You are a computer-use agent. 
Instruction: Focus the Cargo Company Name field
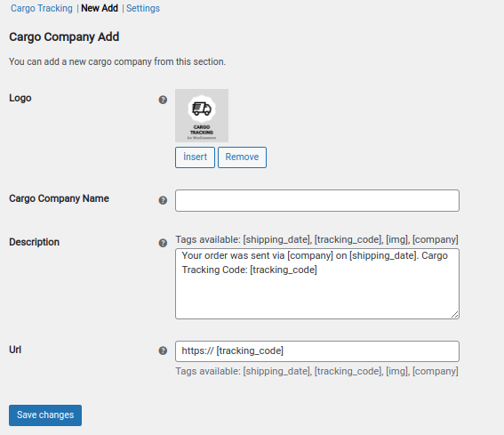tap(317, 200)
